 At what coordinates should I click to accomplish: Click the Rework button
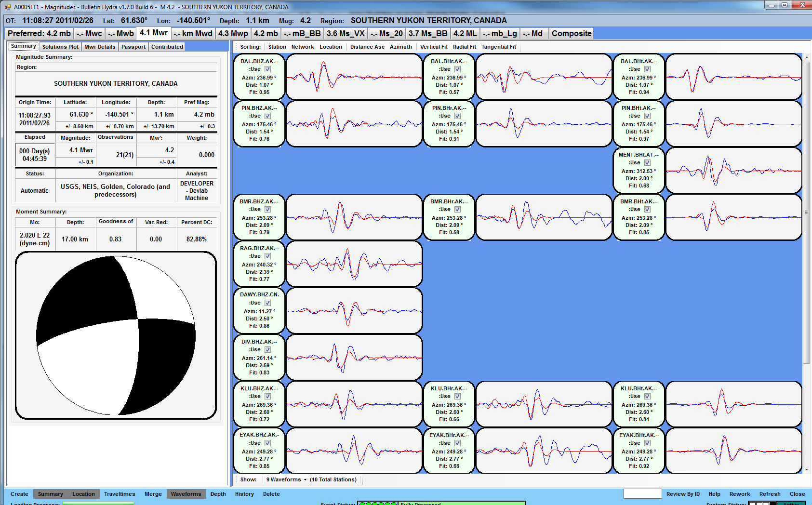tap(740, 494)
